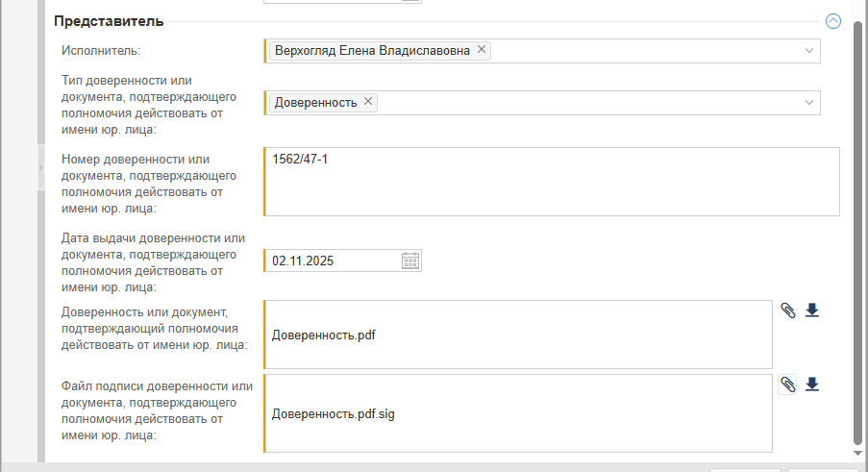Expand the Тип доверенности dropdown list

pyautogui.click(x=808, y=103)
